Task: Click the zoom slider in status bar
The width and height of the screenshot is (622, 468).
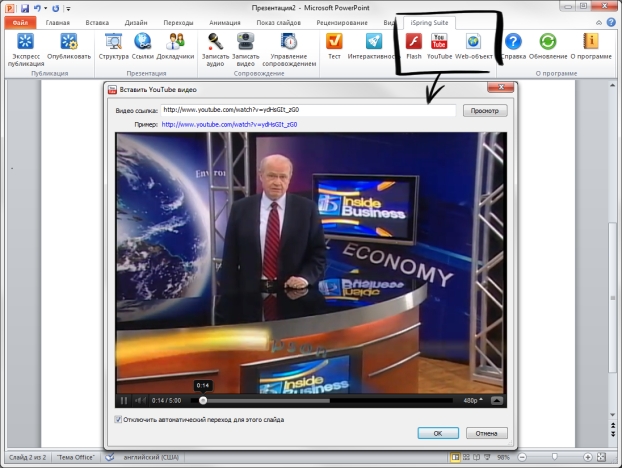Action: click(x=555, y=457)
